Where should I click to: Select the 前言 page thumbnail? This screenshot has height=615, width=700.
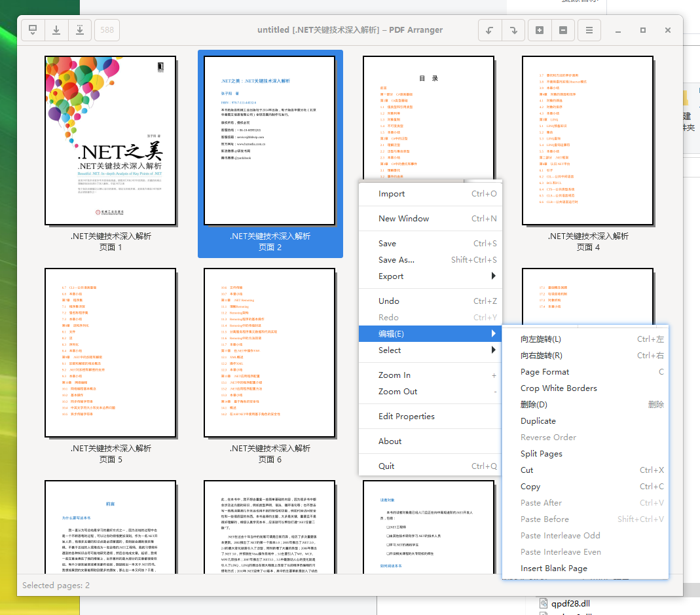pos(110,527)
